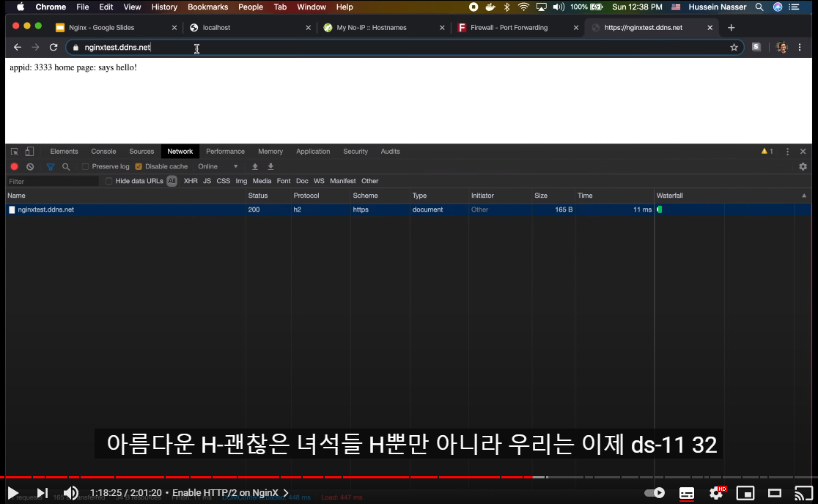Enable theater mode
This screenshot has height=504, width=818.
pos(775,493)
